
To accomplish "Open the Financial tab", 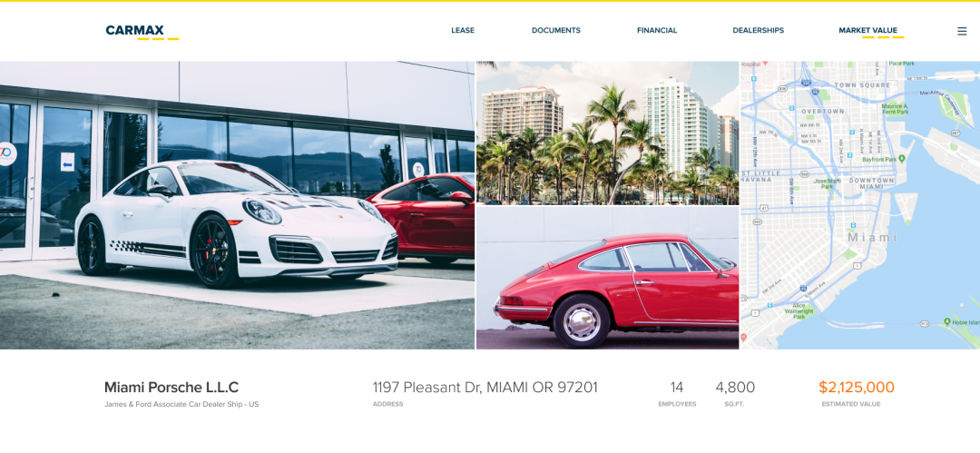I will [x=657, y=30].
